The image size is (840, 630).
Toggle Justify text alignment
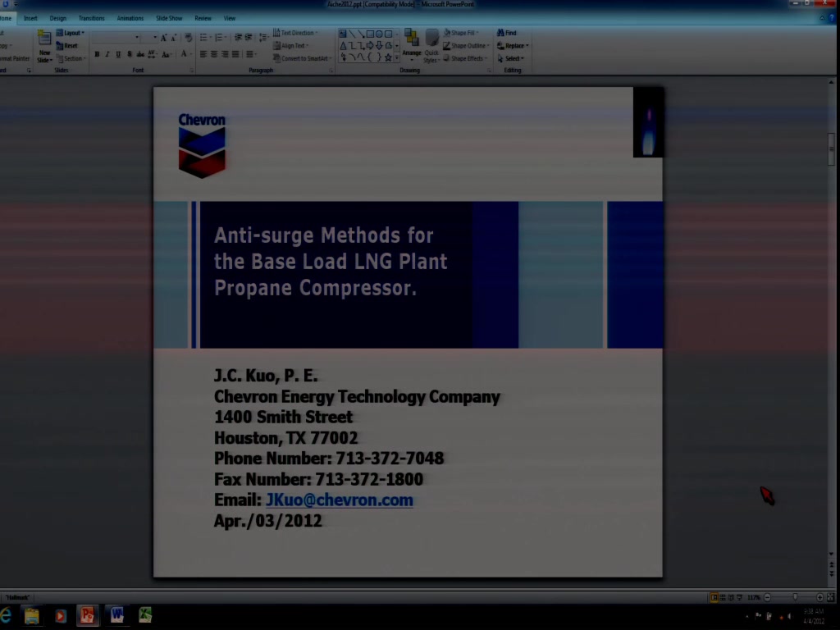pos(235,54)
